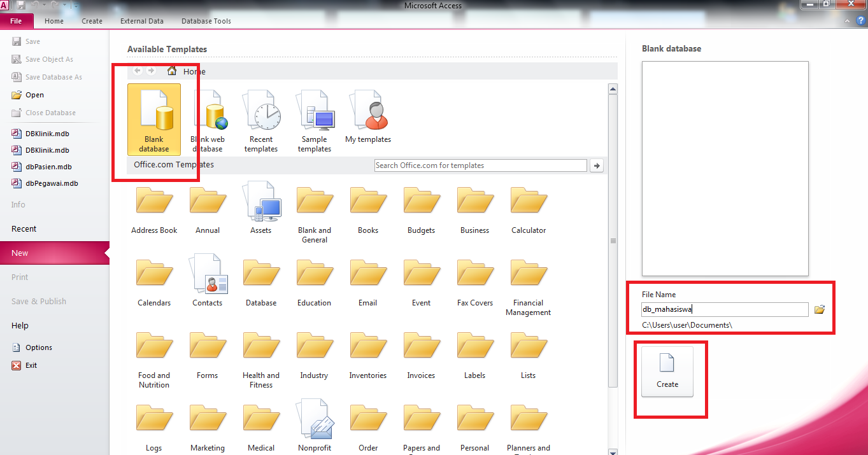The height and width of the screenshot is (455, 868).
Task: Open the Blank and General folder
Action: point(315,214)
